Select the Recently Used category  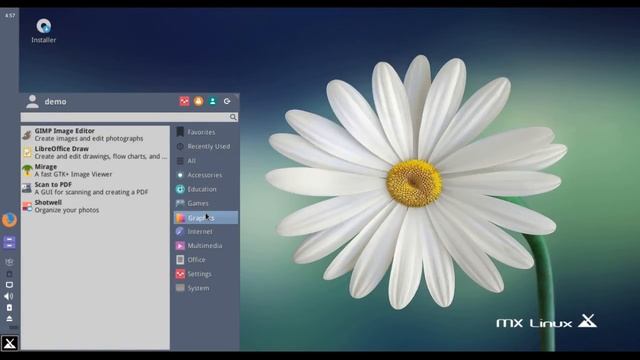coord(206,147)
